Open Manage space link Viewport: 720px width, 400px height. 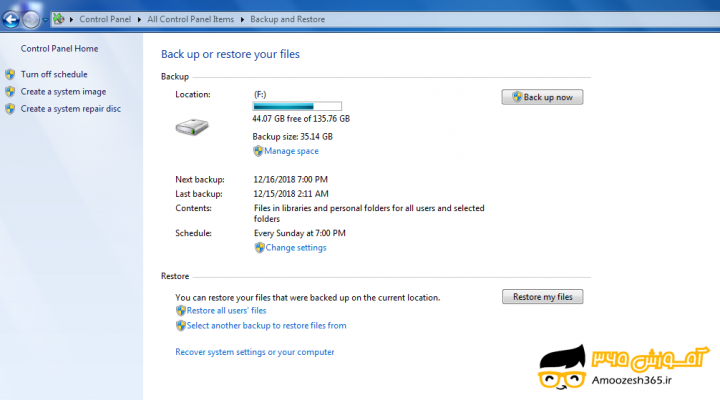click(x=291, y=151)
